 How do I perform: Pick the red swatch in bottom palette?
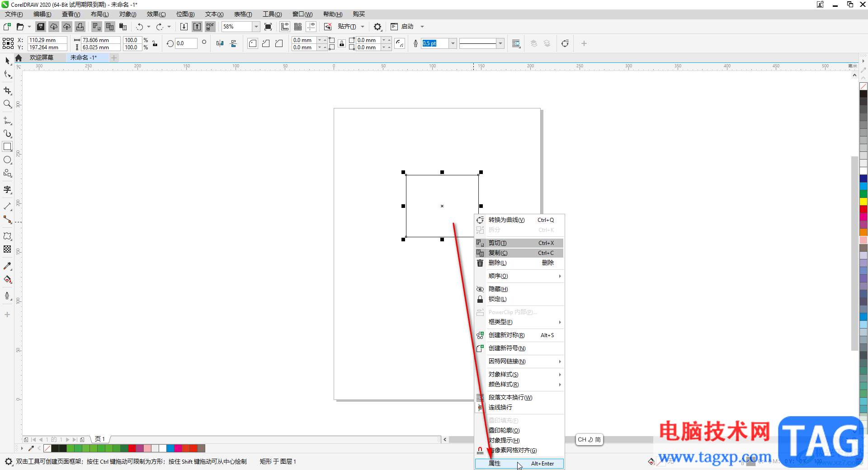132,448
